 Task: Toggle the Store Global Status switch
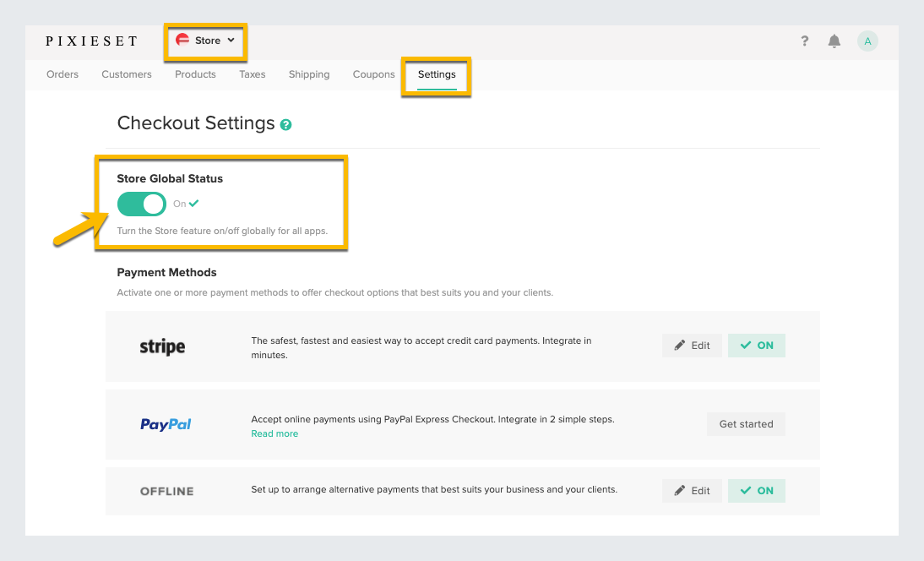pos(141,204)
